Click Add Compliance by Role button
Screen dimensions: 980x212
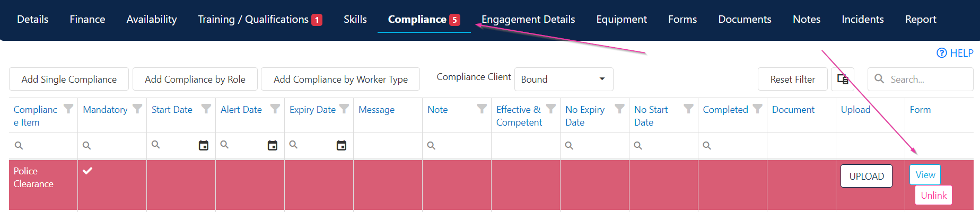pos(195,79)
